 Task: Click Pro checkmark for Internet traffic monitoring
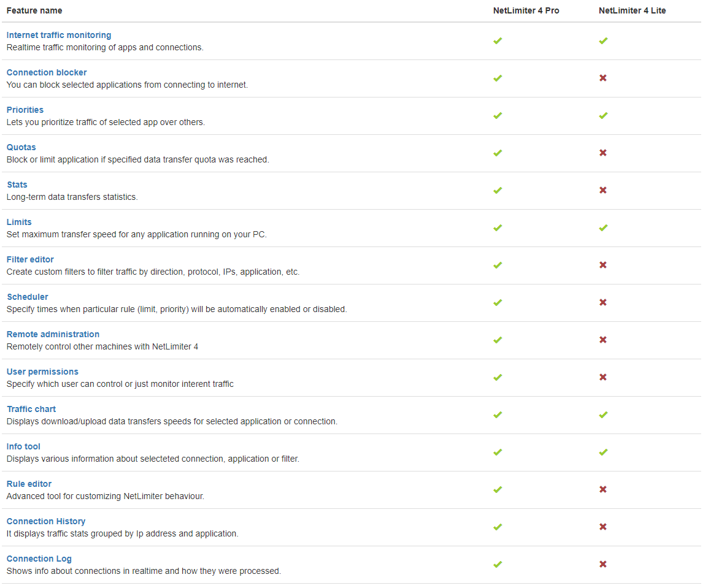pos(498,41)
